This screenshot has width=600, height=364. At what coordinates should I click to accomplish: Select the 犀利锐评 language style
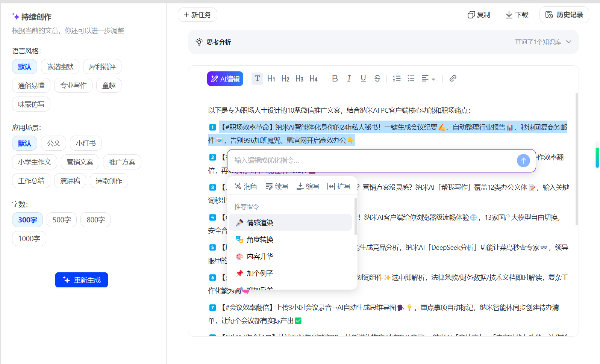(102, 67)
